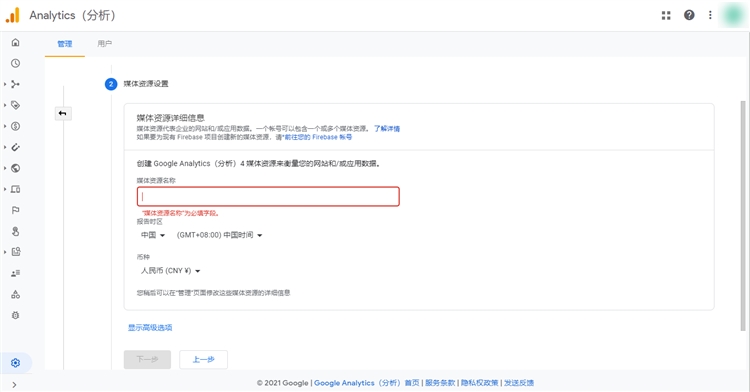The height and width of the screenshot is (392, 750).
Task: Click the step 2 媒体资源设置 heading
Action: point(146,84)
